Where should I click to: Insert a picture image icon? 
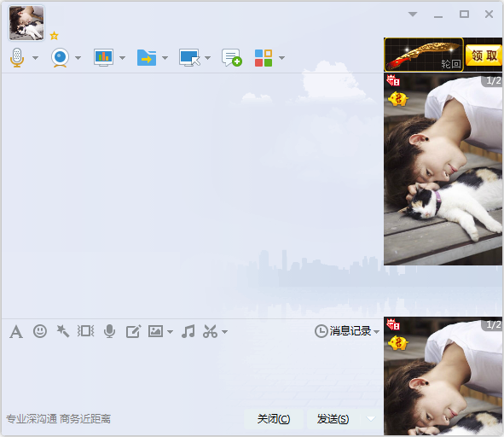155,331
